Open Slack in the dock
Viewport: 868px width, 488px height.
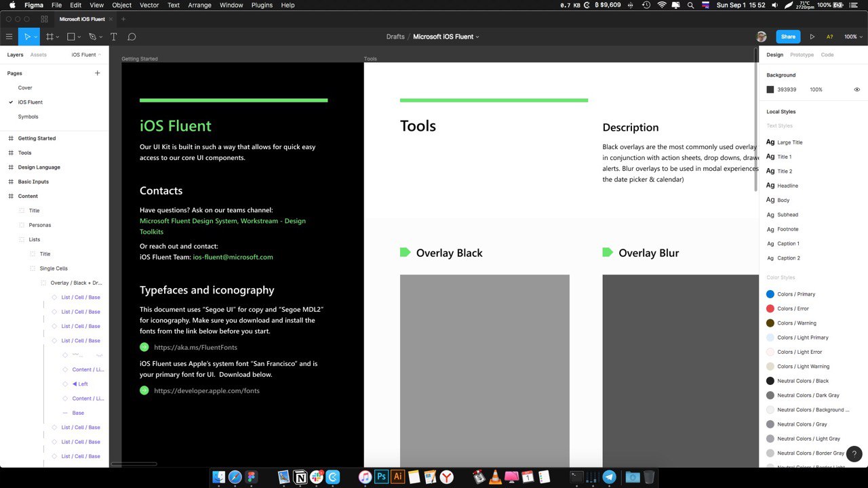[x=317, y=477]
